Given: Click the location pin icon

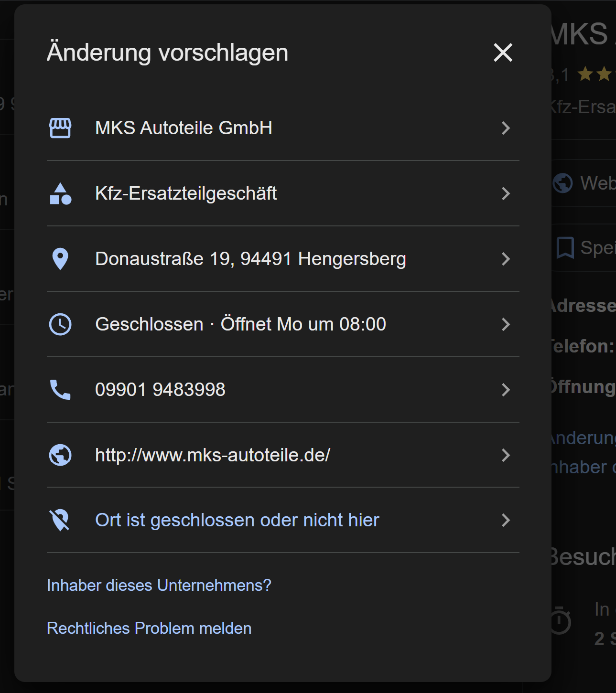Looking at the screenshot, I should tap(60, 259).
